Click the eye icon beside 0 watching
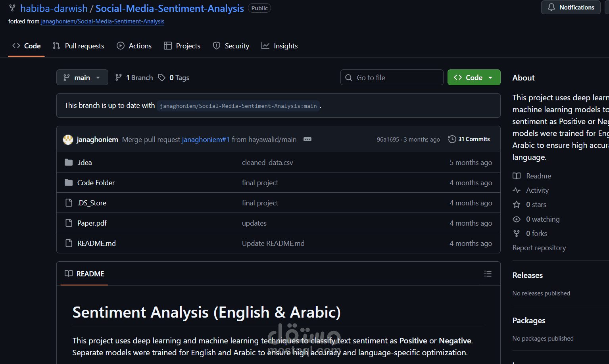Image resolution: width=609 pixels, height=364 pixels. 517,219
